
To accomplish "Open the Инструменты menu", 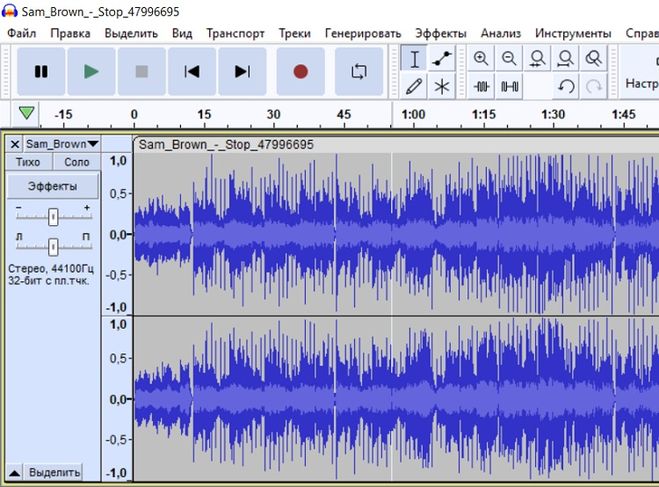I will click(573, 33).
